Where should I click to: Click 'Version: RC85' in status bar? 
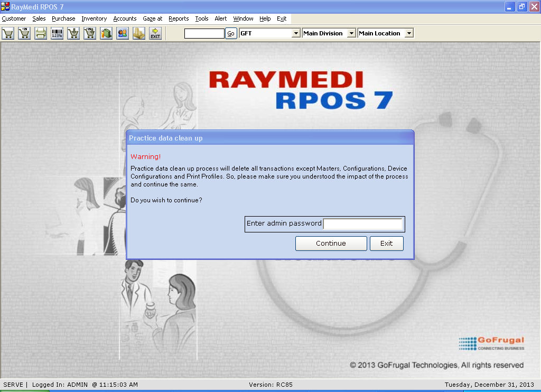coord(271,385)
